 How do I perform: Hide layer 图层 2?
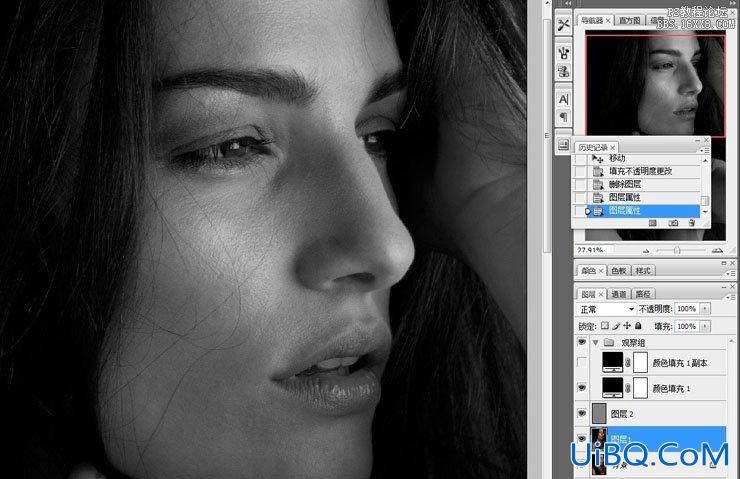[582, 413]
